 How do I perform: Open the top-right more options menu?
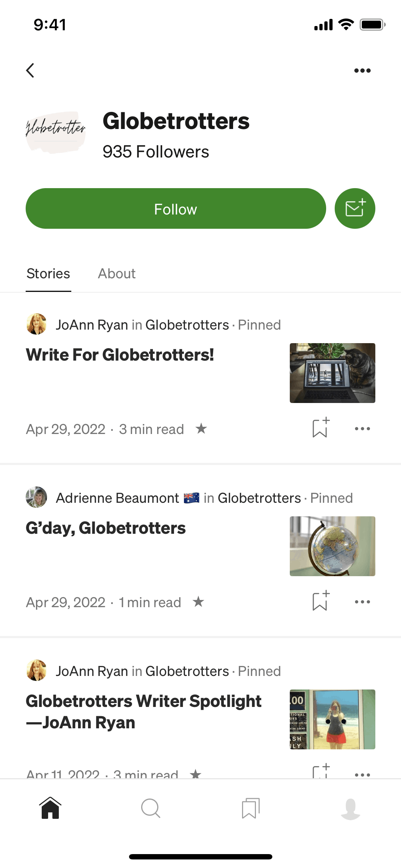tap(362, 71)
